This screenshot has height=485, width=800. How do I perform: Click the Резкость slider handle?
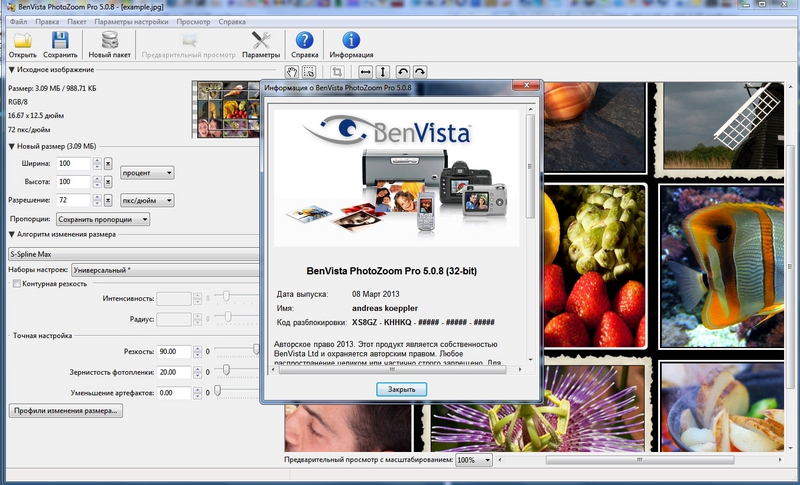coord(256,349)
